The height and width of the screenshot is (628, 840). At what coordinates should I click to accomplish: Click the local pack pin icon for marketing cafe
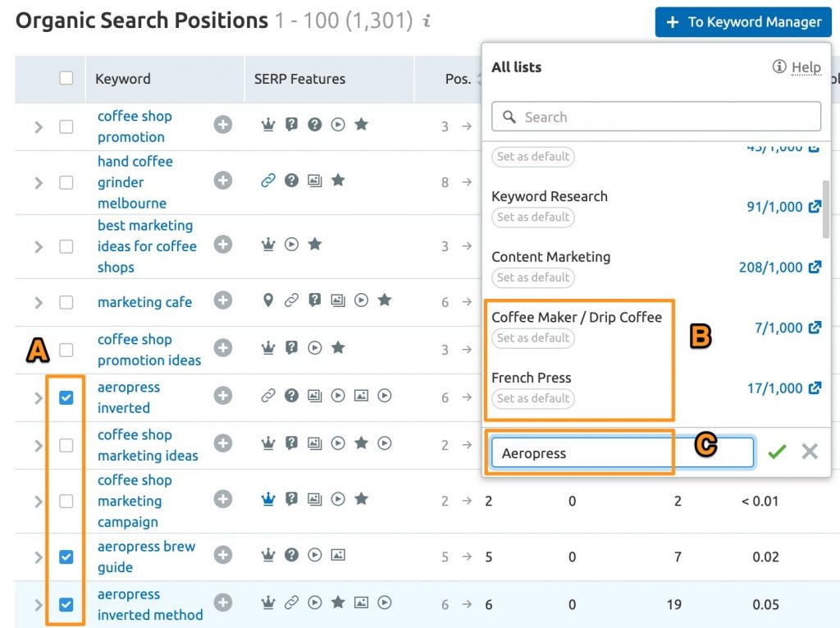pos(267,300)
